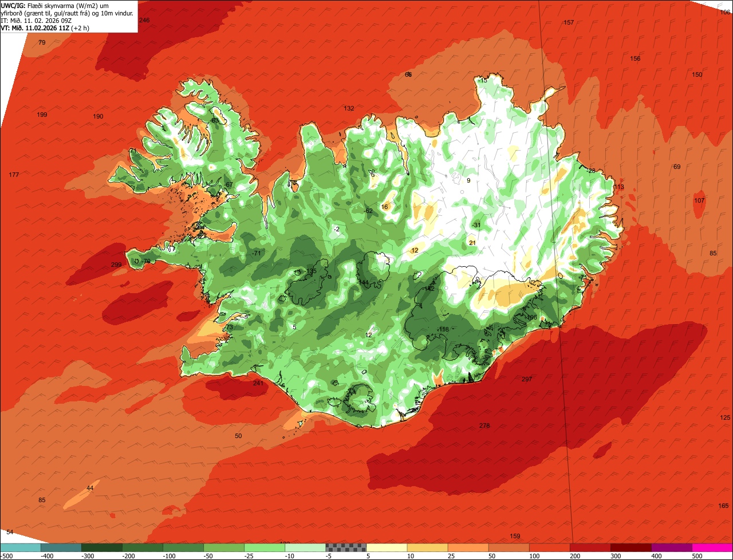Click the teal swatch between -400 and -300
This screenshot has height=560, width=733.
click(61, 547)
